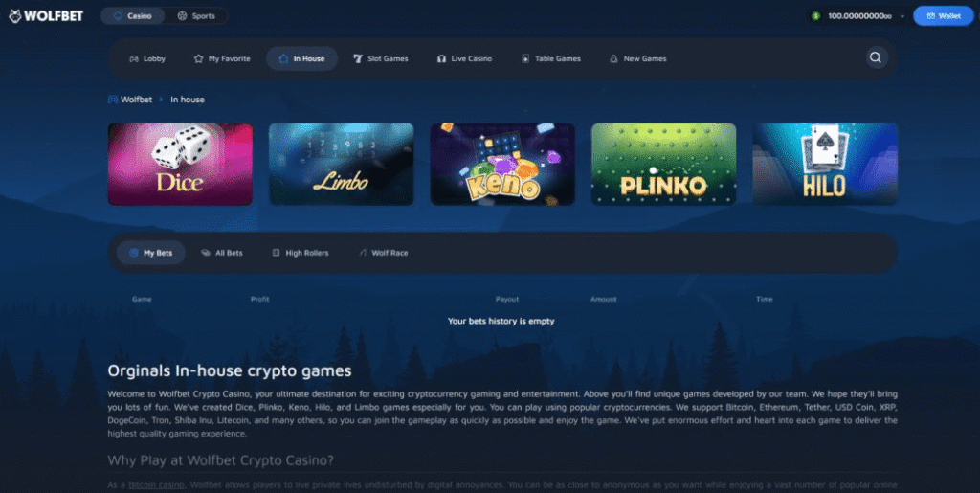Viewport: 980px width, 493px height.
Task: Click the Wolfbet breadcrumb link
Action: tap(130, 100)
